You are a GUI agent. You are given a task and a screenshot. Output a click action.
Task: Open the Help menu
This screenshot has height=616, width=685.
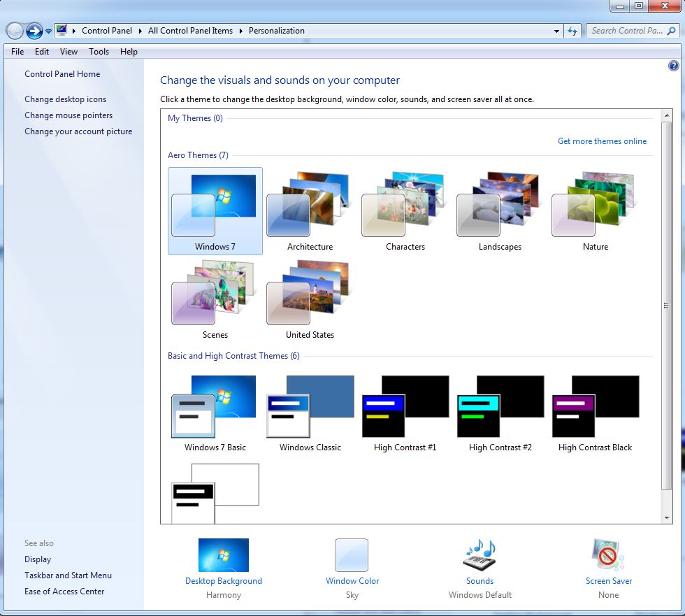click(x=129, y=52)
